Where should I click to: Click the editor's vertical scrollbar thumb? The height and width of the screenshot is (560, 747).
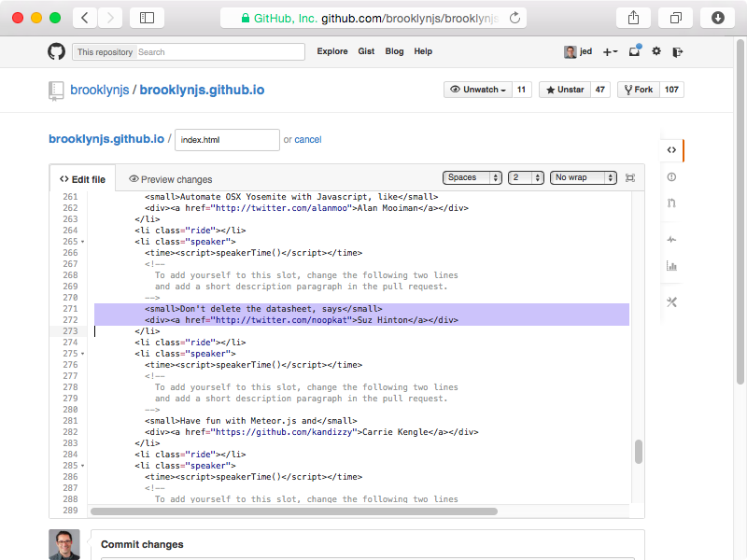click(639, 452)
